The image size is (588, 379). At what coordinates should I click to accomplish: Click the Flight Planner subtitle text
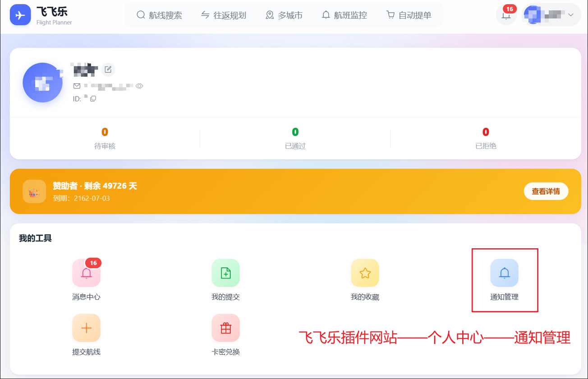click(x=54, y=23)
